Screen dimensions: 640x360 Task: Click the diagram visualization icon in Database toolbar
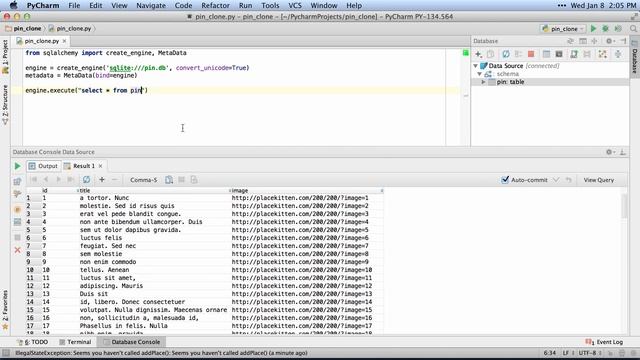coord(602,54)
